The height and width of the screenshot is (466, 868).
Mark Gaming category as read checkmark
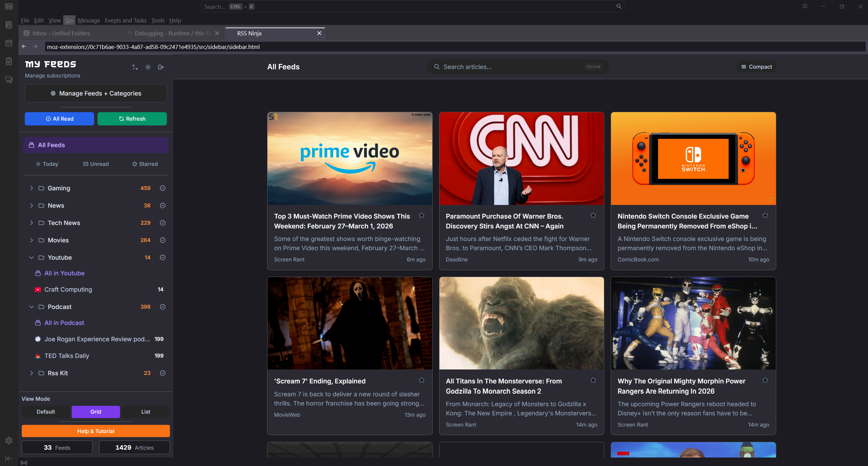[162, 188]
